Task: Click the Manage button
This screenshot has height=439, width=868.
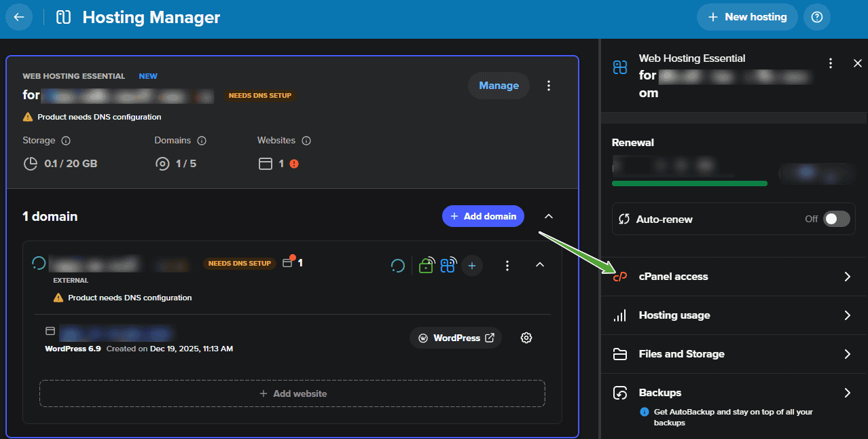Action: click(x=499, y=86)
